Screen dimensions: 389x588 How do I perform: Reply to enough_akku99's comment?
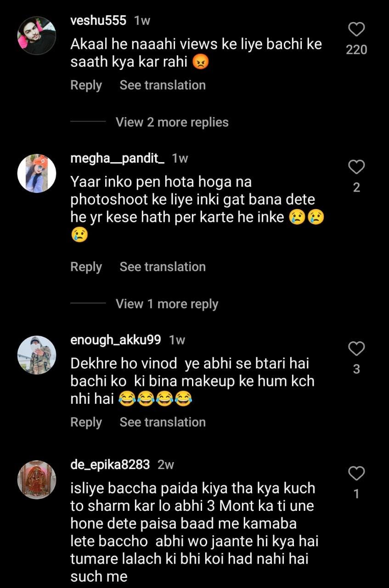[x=86, y=422]
